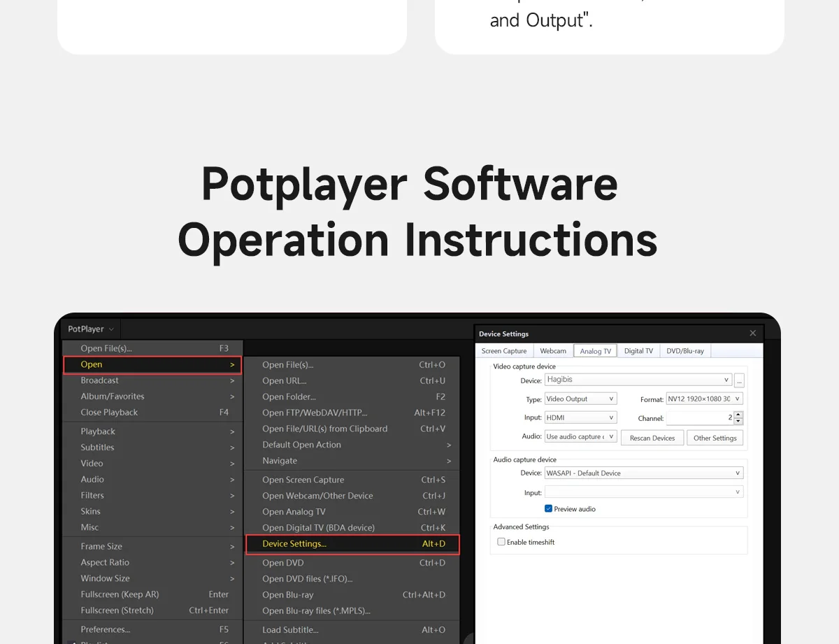Choose Close Playback from the menu
Screen dimensions: 839x644
[152, 413]
